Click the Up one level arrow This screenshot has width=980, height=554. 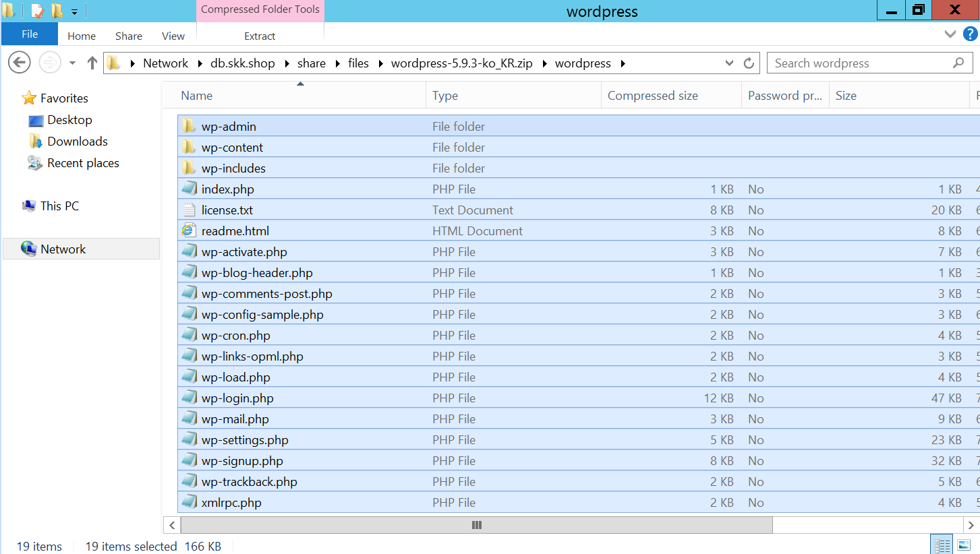pyautogui.click(x=92, y=63)
